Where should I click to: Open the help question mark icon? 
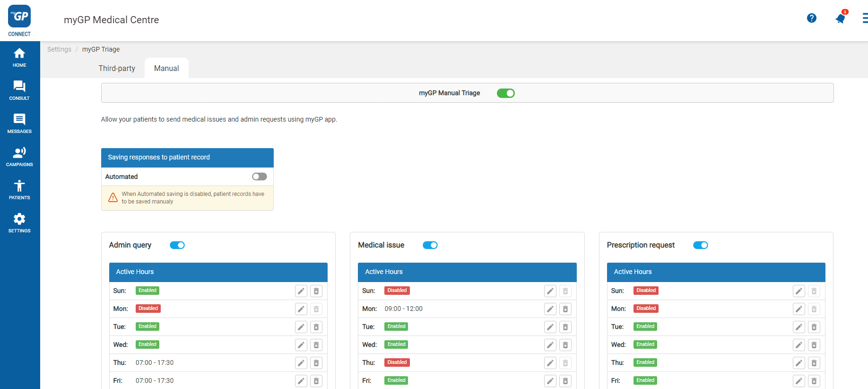[812, 18]
